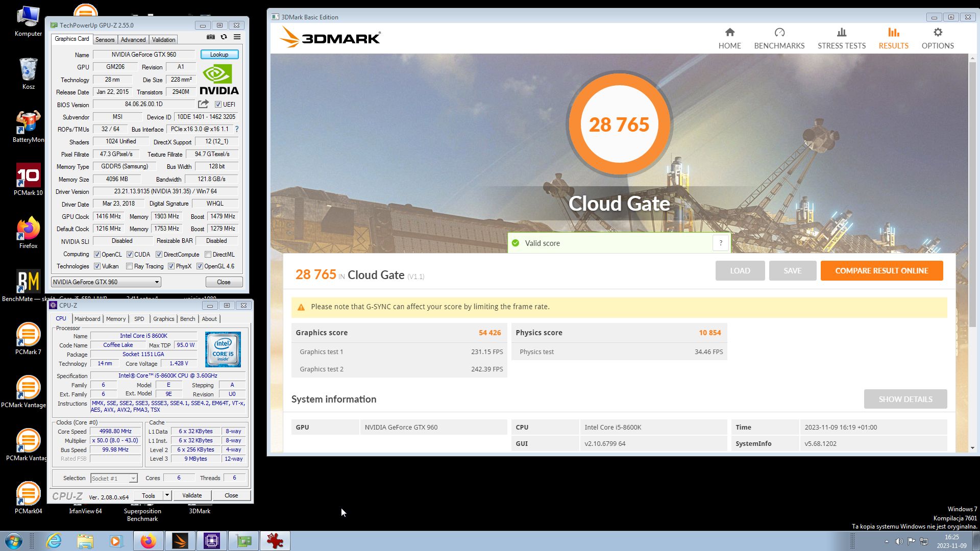Viewport: 980px width, 551px height.
Task: Click the 3DMark vertical scrollbar thumb
Action: pyautogui.click(x=972, y=194)
